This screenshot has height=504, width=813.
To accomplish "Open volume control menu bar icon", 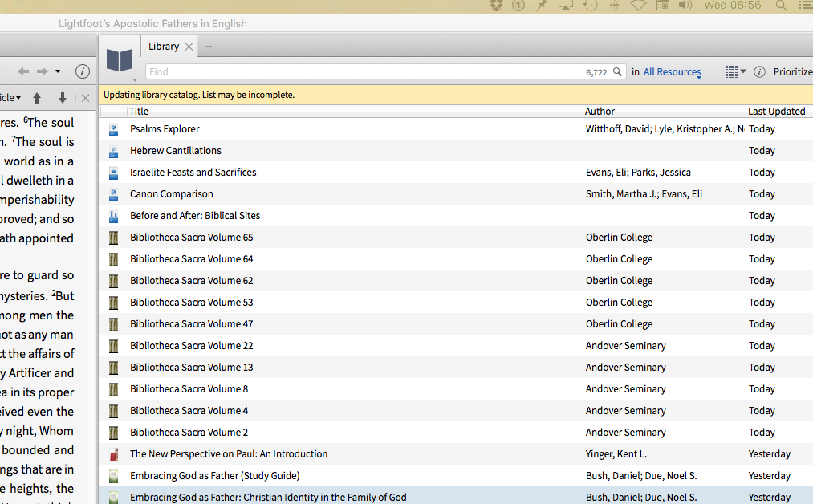I will (x=685, y=6).
